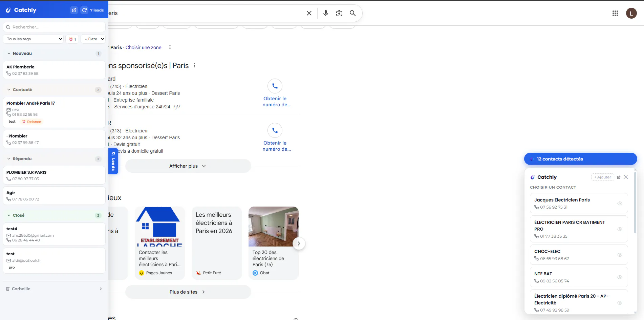Screen dimensions: 644x320
Task: Toggle visibility of ÉLECTRICIEN PARIS CR BATIMENT PRO
Action: [620, 229]
